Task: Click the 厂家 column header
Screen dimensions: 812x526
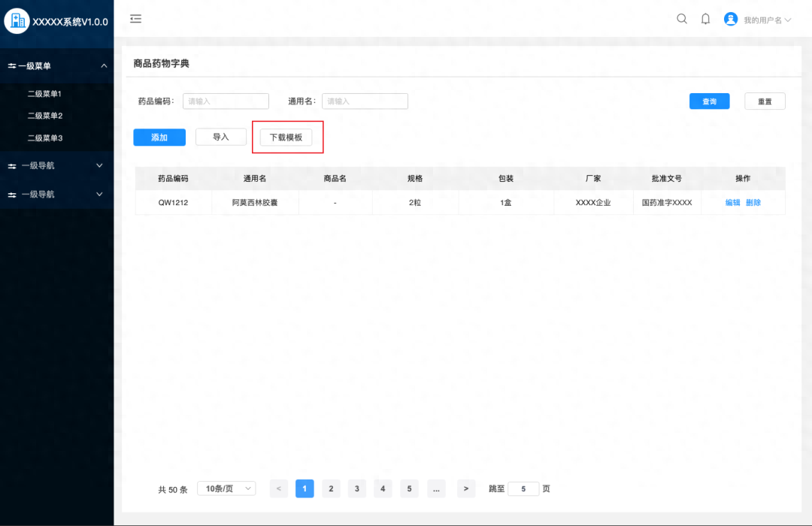Action: [x=593, y=179]
